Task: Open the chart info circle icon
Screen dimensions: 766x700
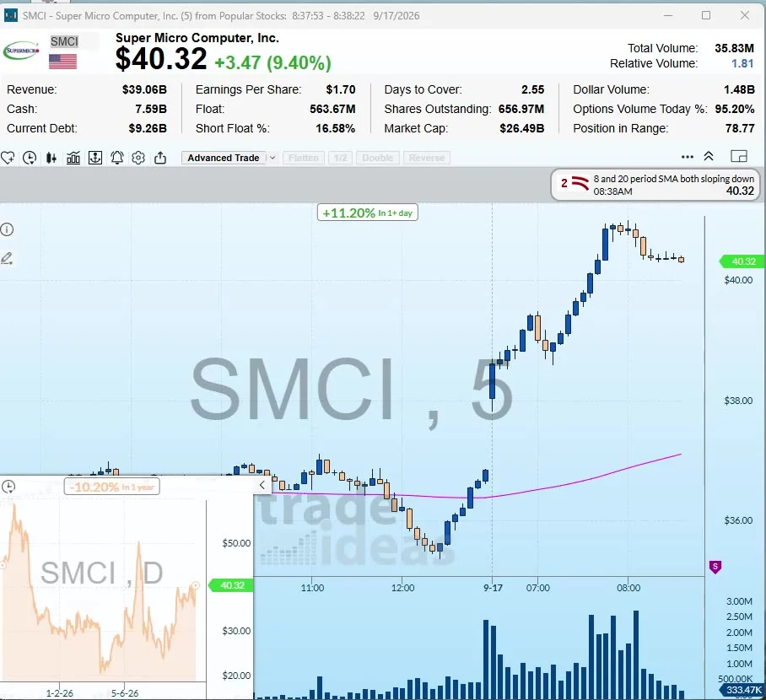Action: pyautogui.click(x=7, y=229)
